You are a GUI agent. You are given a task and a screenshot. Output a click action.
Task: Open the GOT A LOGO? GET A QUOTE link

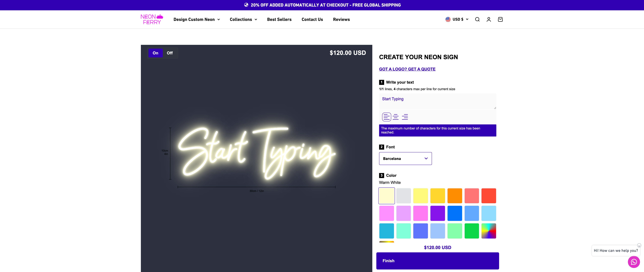pos(407,69)
